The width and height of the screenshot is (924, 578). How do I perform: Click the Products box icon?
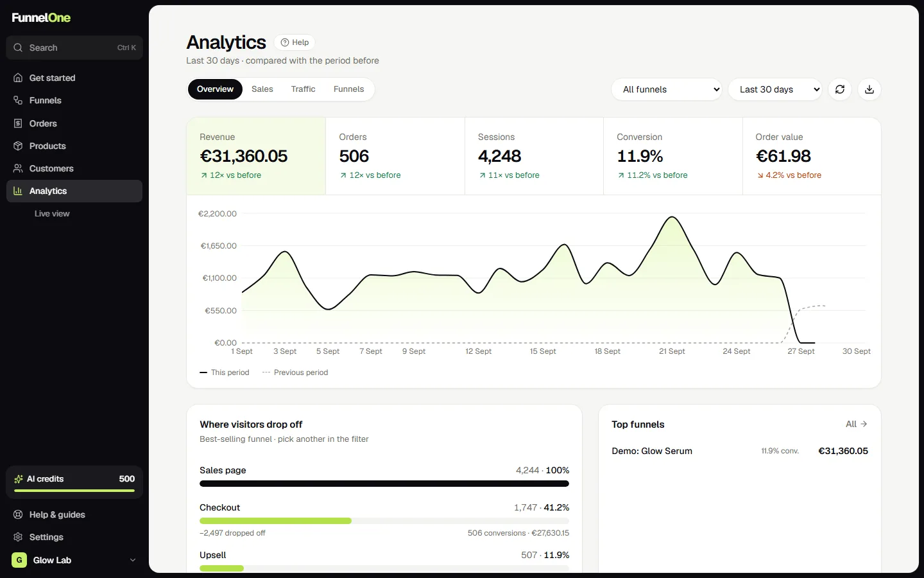coord(18,146)
